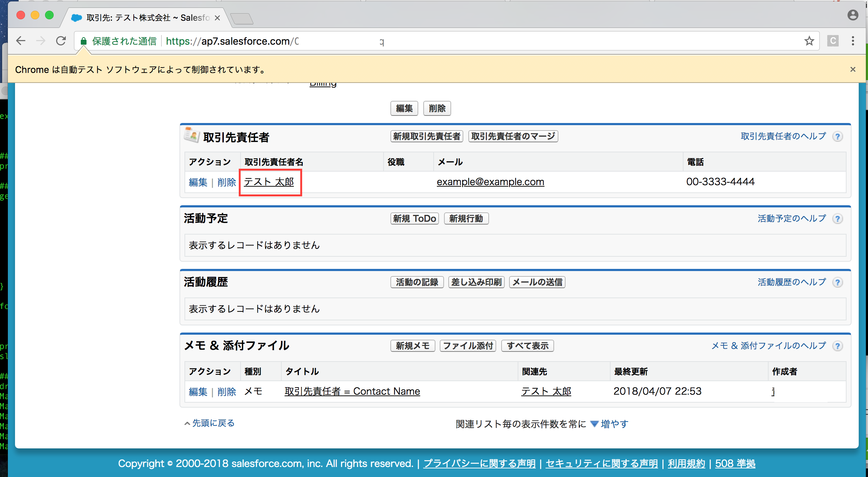Screen dimensions: 868x477
Task: Open メモ & 添付ファイルのヘルプ link
Action: pos(769,346)
